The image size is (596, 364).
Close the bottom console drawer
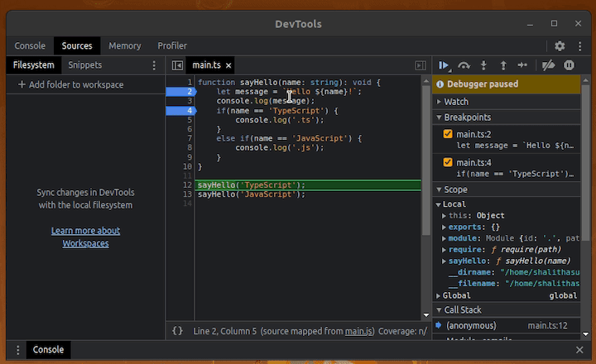(579, 350)
